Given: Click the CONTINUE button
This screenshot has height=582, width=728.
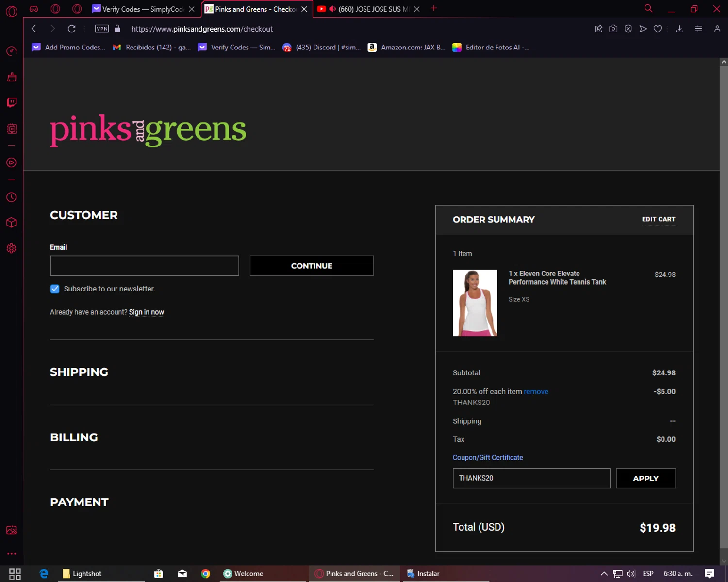Looking at the screenshot, I should coord(312,266).
